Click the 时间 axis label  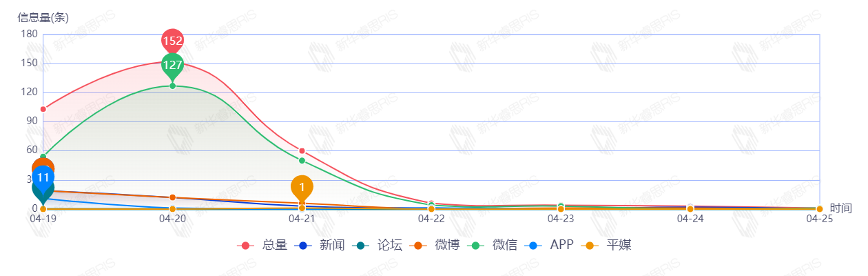click(x=840, y=208)
